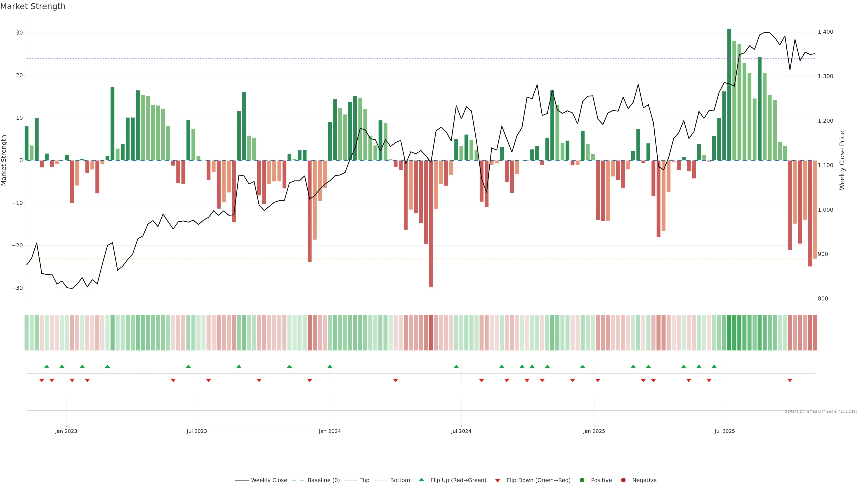Click the leftmost red flip-down triangle marker

(42, 380)
